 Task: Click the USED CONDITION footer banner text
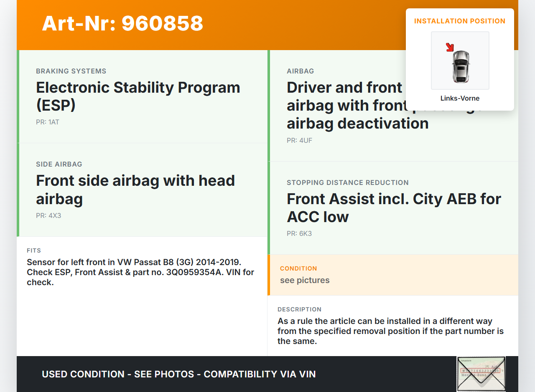click(178, 374)
